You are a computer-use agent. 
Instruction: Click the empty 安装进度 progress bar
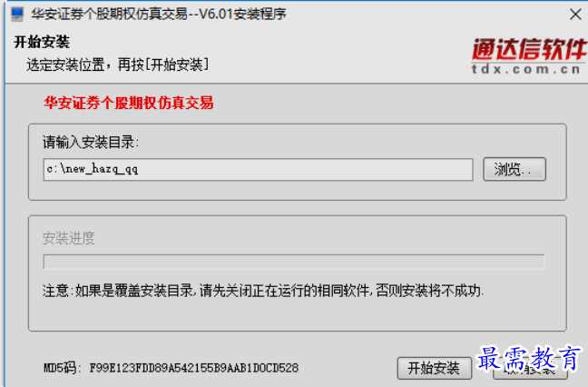[294, 262]
